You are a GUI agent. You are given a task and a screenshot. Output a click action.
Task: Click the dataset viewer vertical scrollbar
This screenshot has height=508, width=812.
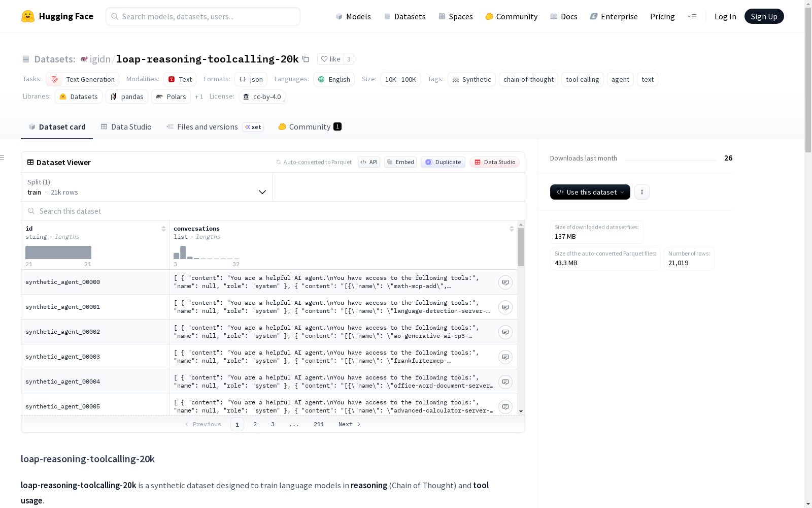point(521,247)
